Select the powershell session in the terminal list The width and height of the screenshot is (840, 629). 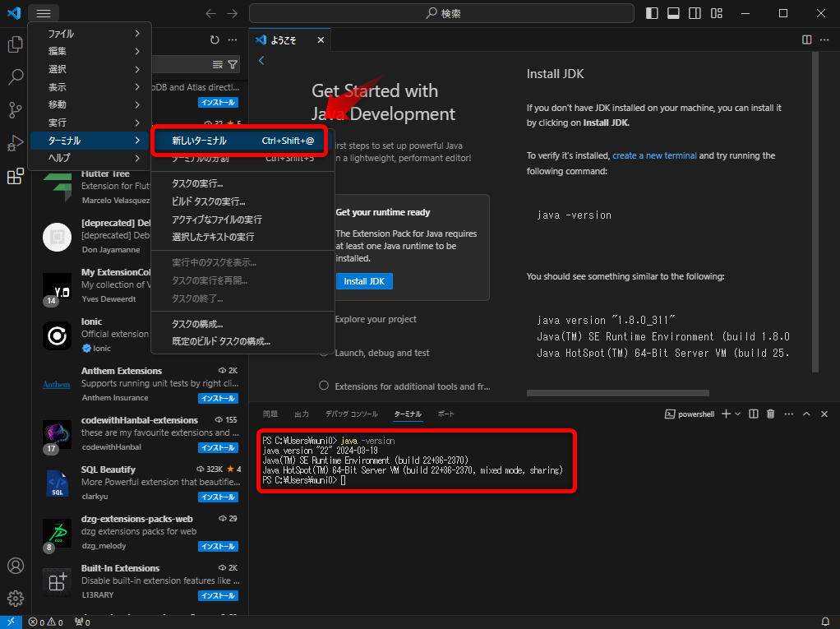pyautogui.click(x=690, y=414)
